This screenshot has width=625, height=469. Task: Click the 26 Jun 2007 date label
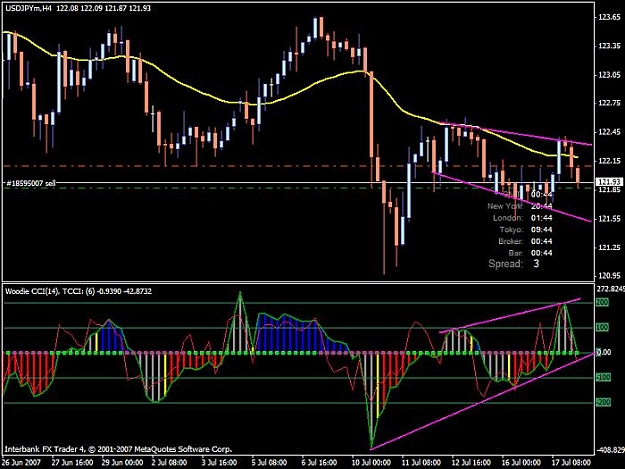21,463
